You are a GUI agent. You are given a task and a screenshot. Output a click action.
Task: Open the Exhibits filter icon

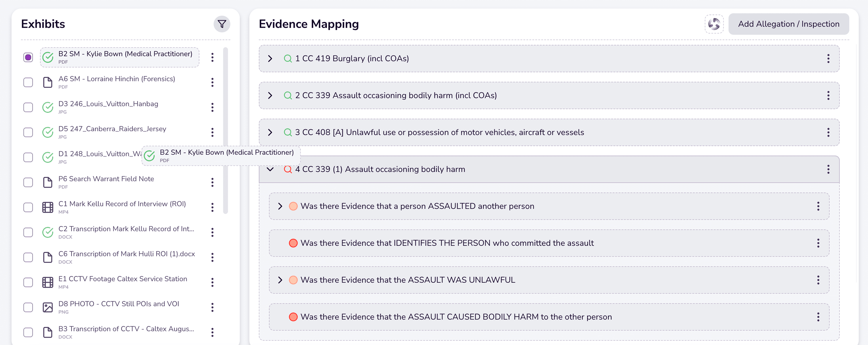click(x=222, y=24)
